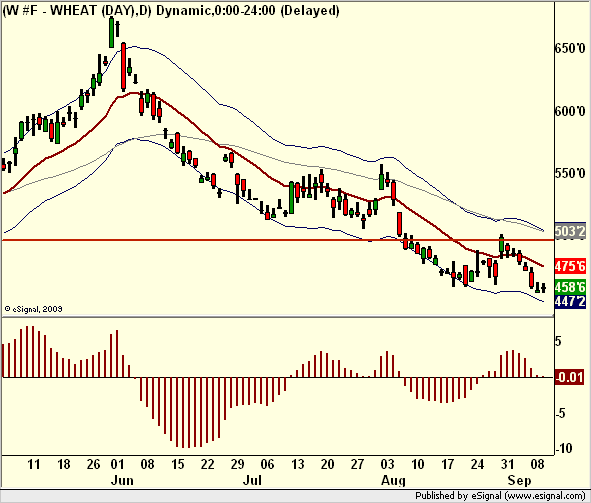Click date label 10 on the time axis
The image size is (591, 503).
417,464
